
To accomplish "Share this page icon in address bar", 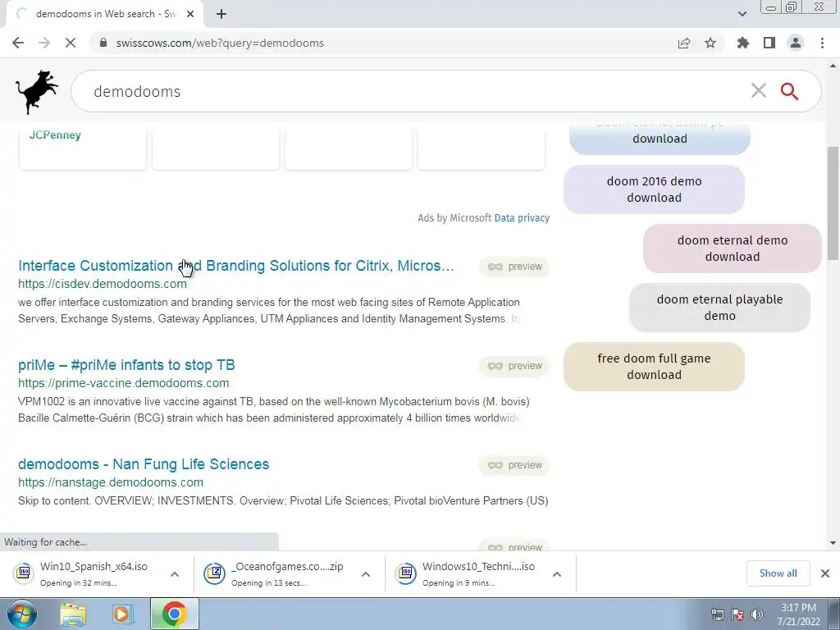I will click(x=684, y=43).
